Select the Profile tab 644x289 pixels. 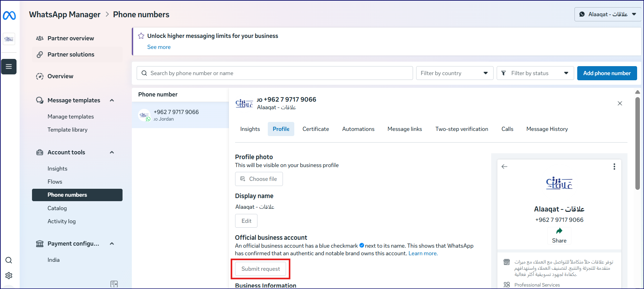281,129
